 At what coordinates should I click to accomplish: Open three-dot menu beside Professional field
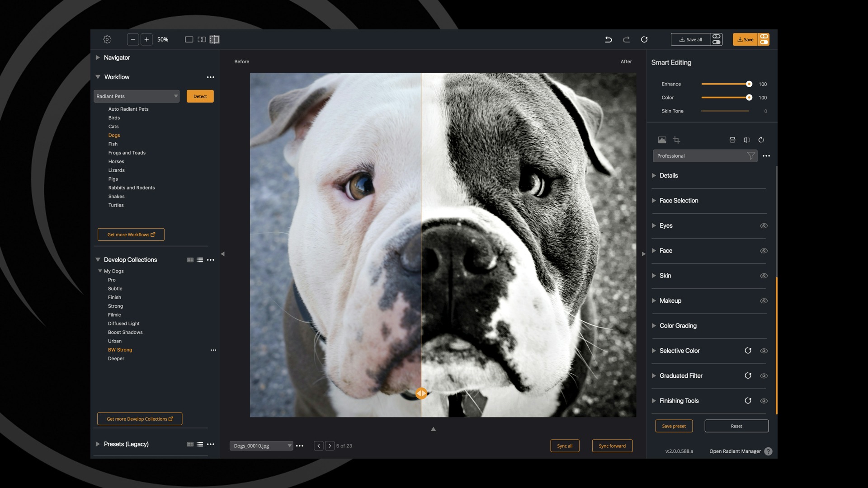[766, 156]
